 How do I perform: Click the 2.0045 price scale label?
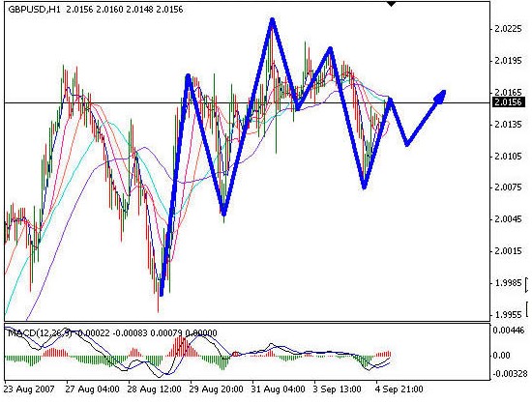point(508,219)
